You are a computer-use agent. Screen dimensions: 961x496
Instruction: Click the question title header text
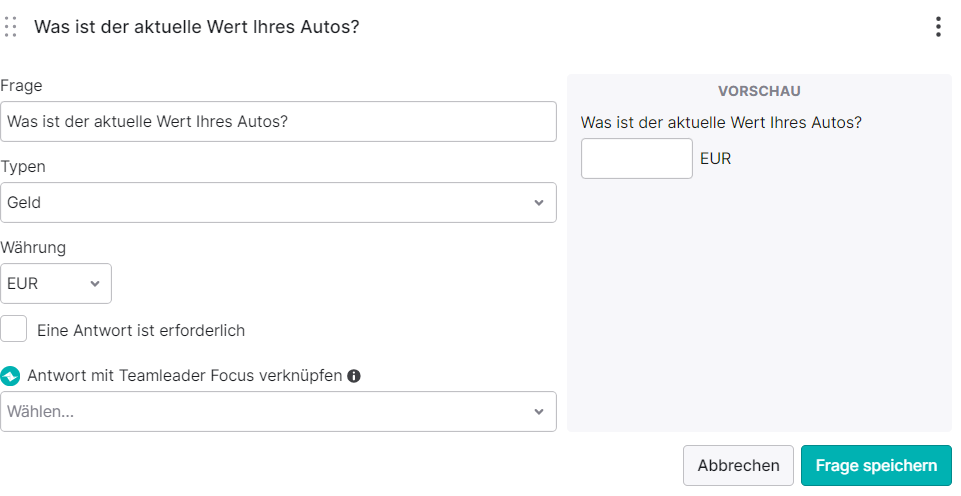197,27
